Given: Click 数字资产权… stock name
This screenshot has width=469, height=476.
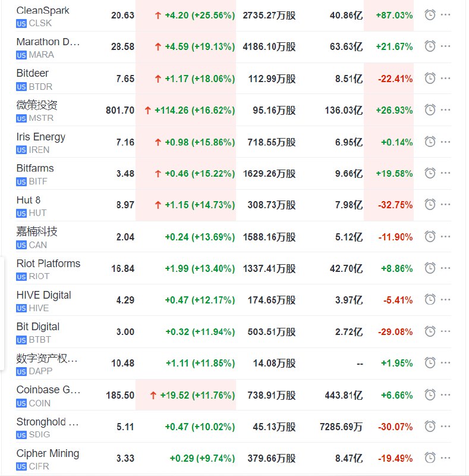Looking at the screenshot, I should point(47,359).
